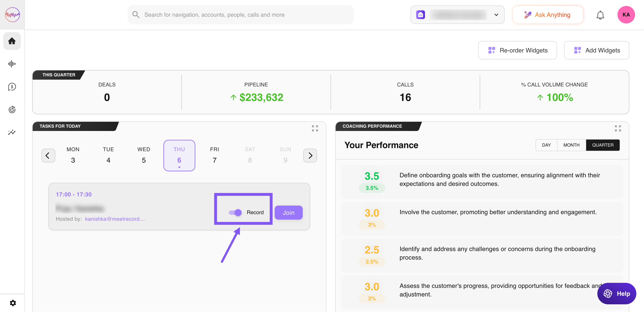The image size is (644, 312).
Task: Expand the Tasks For Today widget
Action: [315, 128]
